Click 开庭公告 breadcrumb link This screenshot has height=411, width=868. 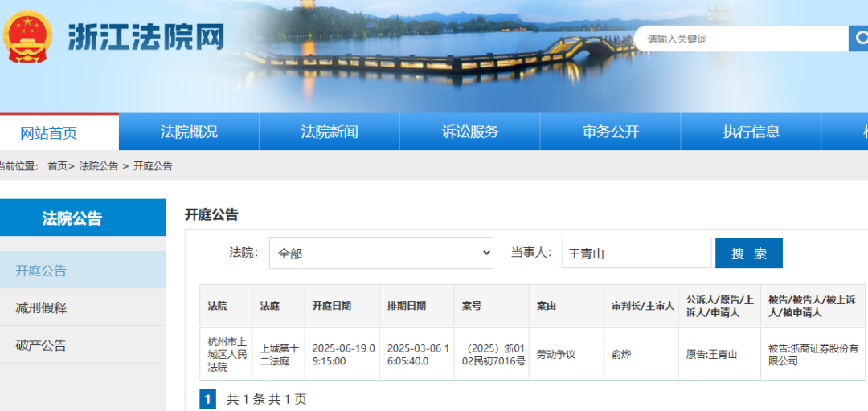153,166
